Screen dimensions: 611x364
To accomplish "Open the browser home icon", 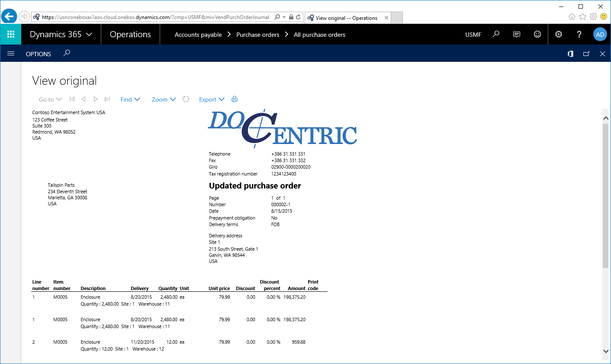I will 572,16.
